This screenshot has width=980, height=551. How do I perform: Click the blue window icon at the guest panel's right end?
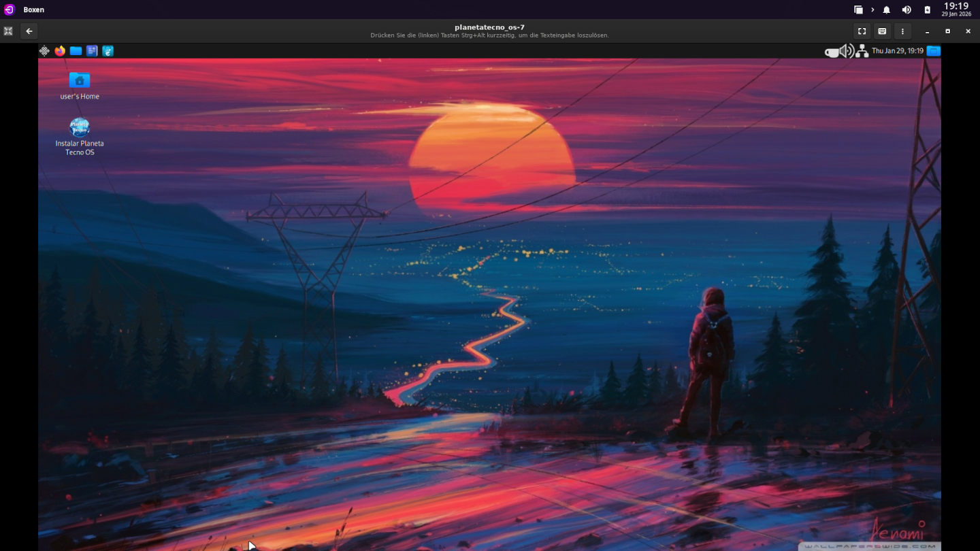pyautogui.click(x=934, y=51)
